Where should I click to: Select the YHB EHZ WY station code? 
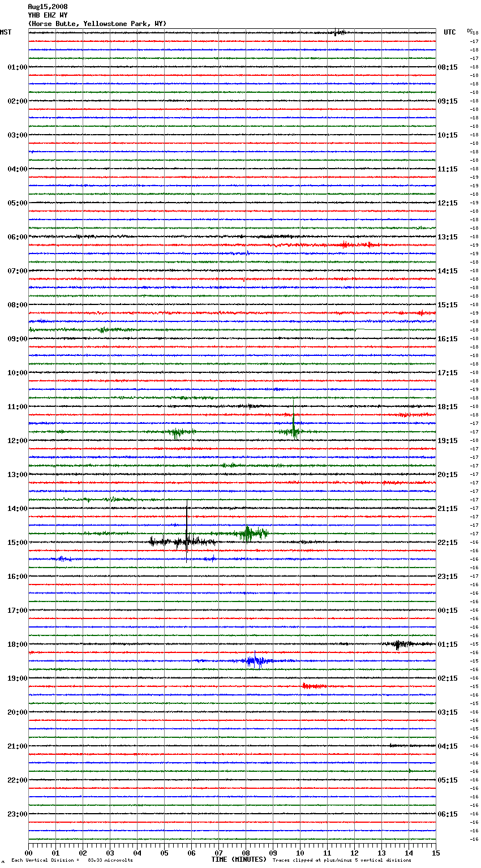tap(48, 15)
